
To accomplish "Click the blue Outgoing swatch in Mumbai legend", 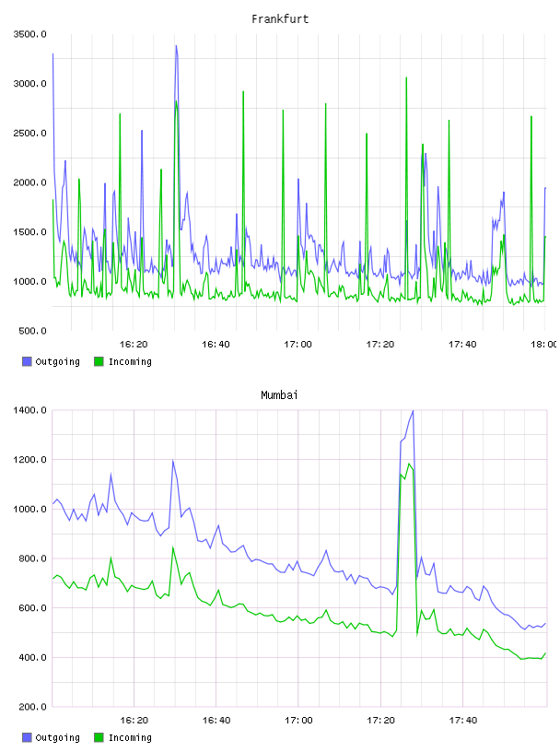I will (27, 737).
